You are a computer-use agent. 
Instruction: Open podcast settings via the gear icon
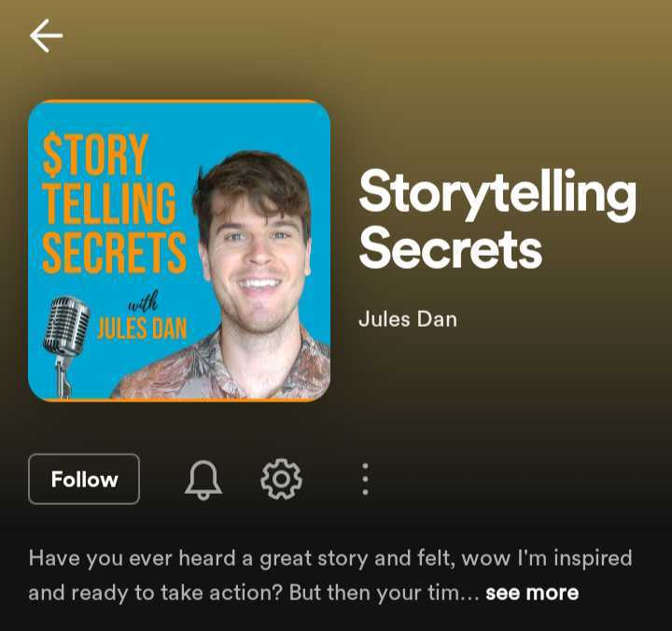pyautogui.click(x=281, y=479)
